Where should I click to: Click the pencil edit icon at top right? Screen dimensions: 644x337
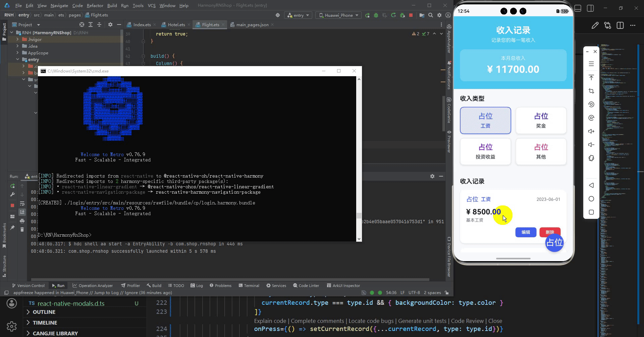point(595,26)
